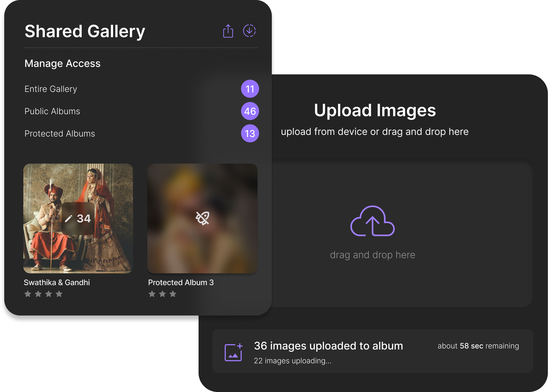
Task: Click the add image icon in upload status
Action: [x=234, y=352]
